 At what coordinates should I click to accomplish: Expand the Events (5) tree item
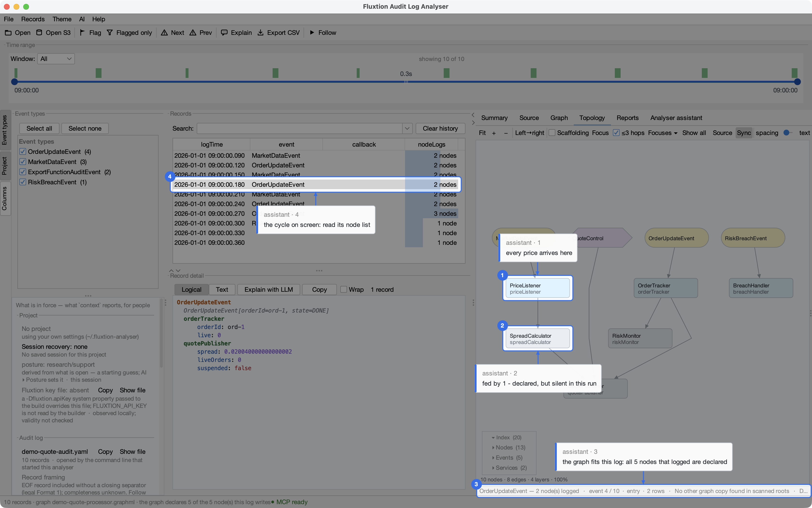pos(493,458)
